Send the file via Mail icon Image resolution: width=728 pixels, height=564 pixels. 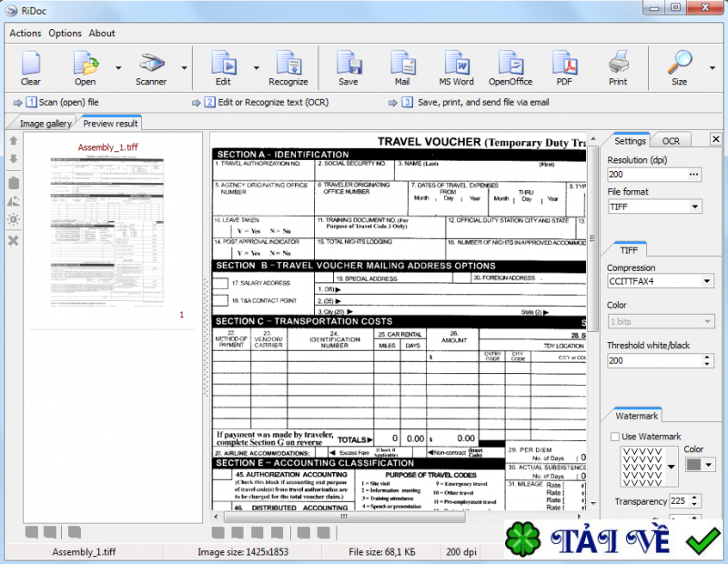point(402,65)
